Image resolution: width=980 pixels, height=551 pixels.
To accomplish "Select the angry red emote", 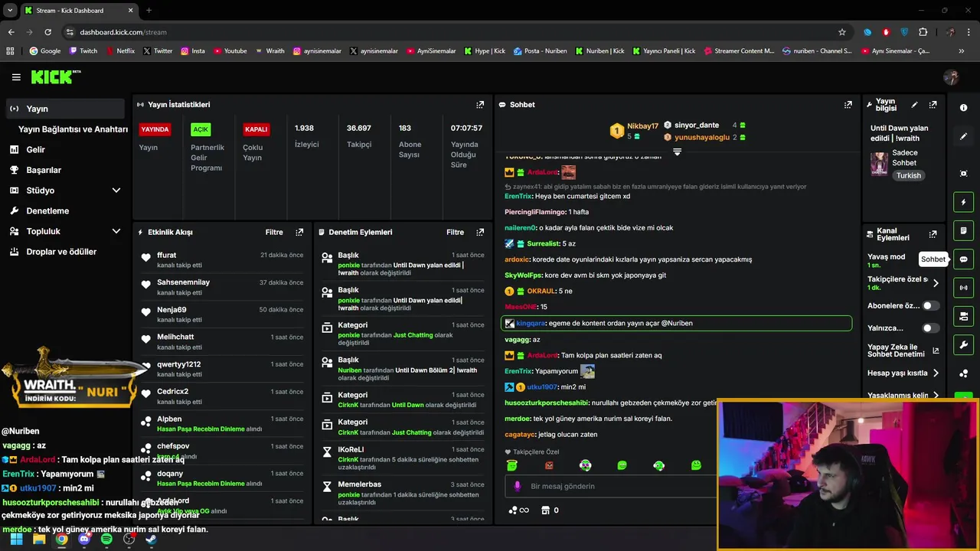I will tap(549, 465).
